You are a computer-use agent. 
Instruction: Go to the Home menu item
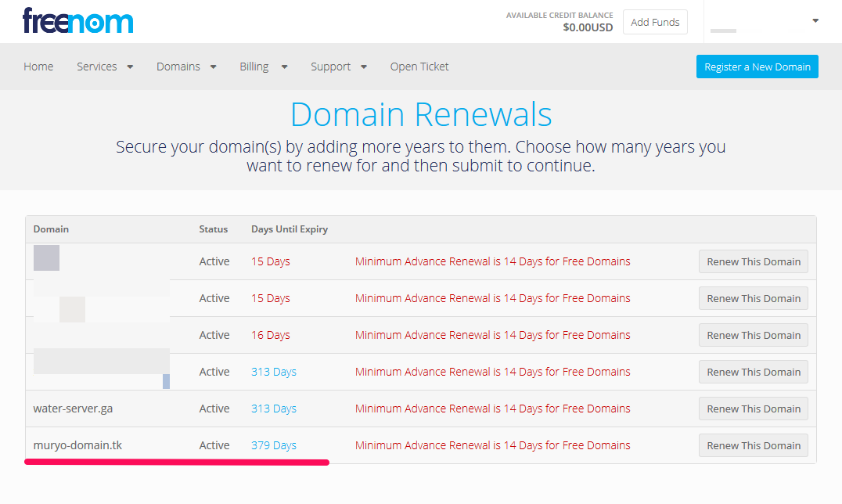[38, 67]
